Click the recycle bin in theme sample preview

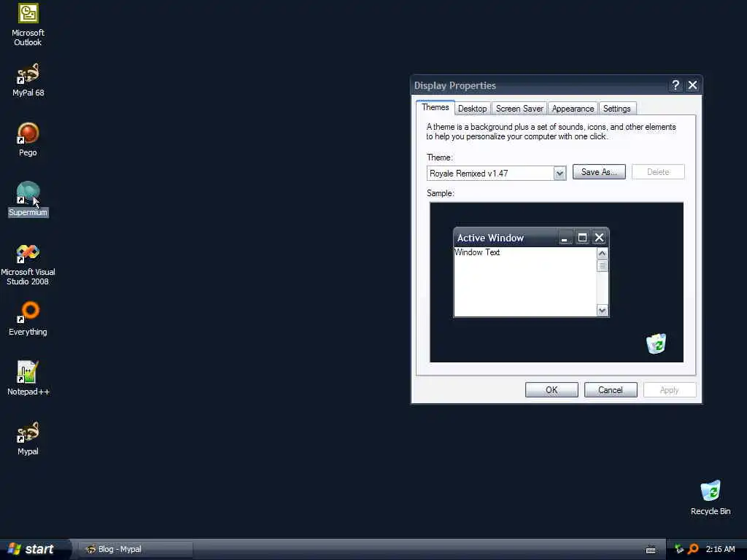[x=656, y=343]
